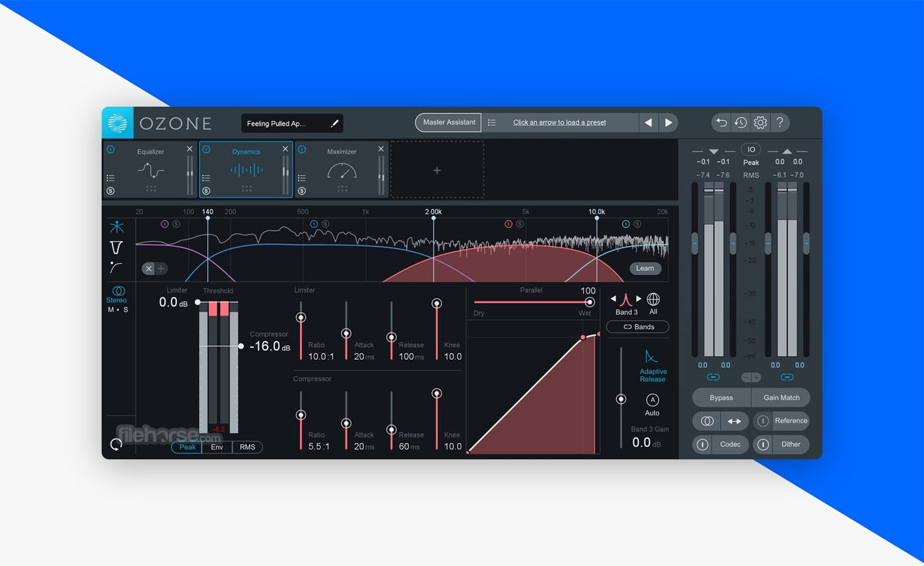The width and height of the screenshot is (924, 566).
Task: Click the load a preset link text
Action: click(559, 122)
